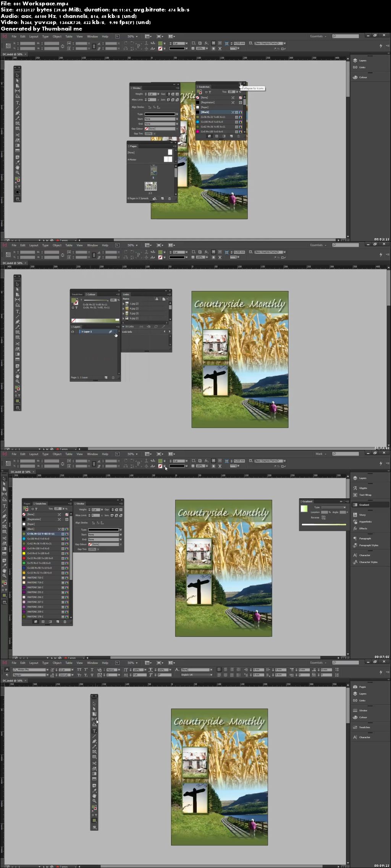The image size is (391, 868).
Task: Click Relink button in Links panel
Action: coord(141,326)
